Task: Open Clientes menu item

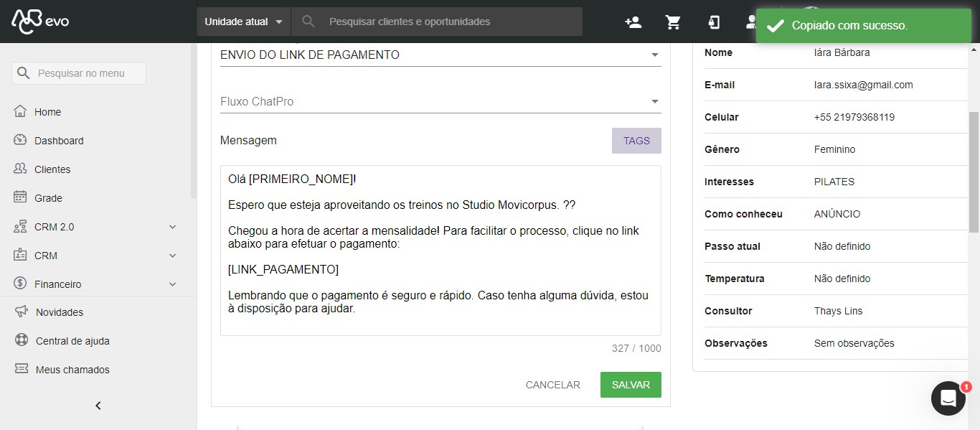Action: pyautogui.click(x=52, y=169)
